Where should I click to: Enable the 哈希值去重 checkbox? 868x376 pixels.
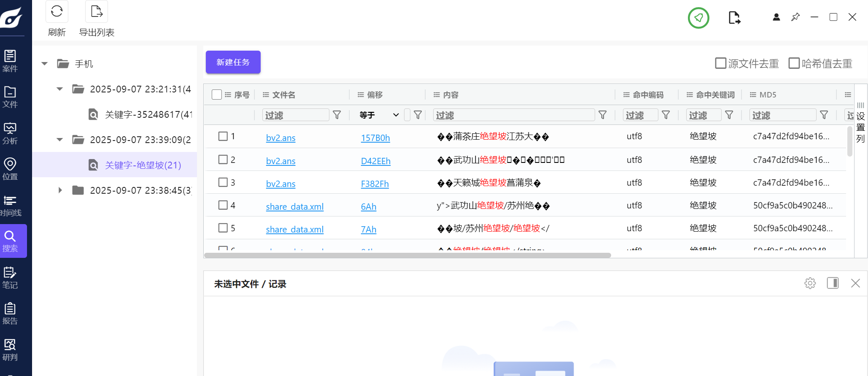click(794, 63)
